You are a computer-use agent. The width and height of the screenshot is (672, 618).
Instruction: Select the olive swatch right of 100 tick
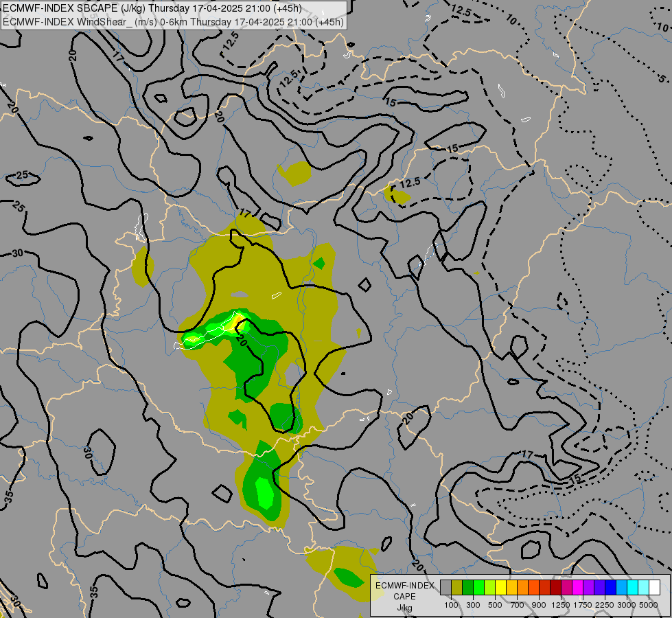tap(457, 587)
